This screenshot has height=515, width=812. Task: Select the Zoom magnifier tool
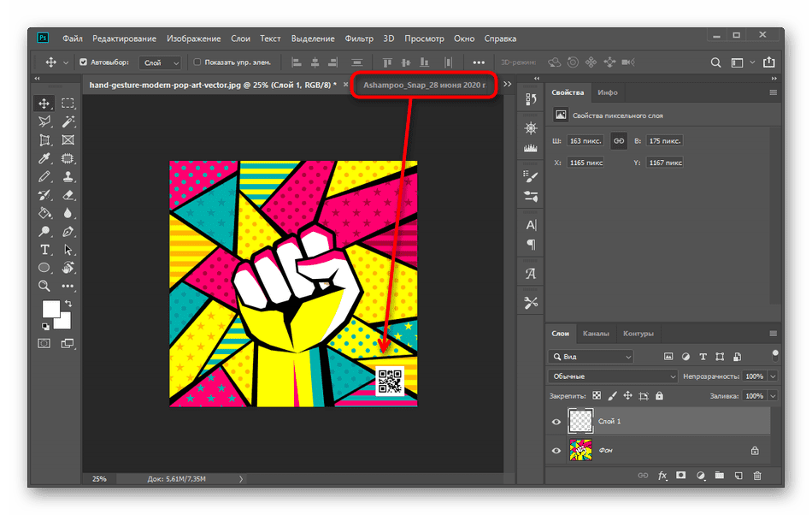(x=44, y=286)
